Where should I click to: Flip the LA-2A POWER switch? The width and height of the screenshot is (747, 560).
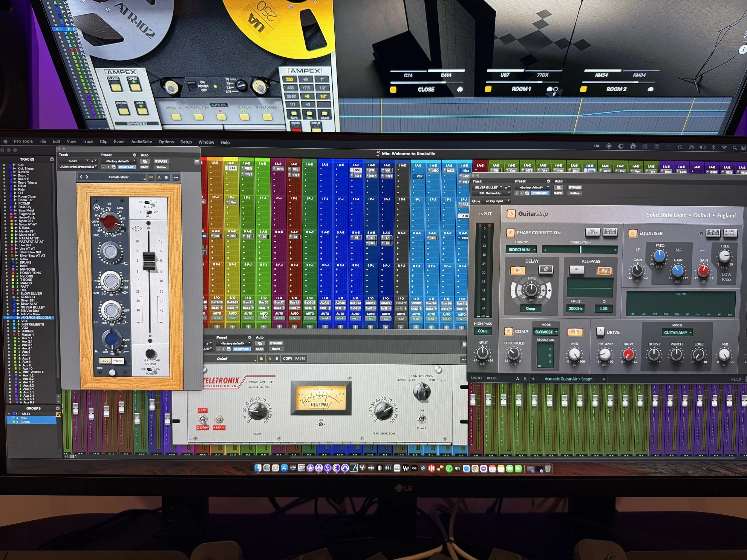point(421,418)
